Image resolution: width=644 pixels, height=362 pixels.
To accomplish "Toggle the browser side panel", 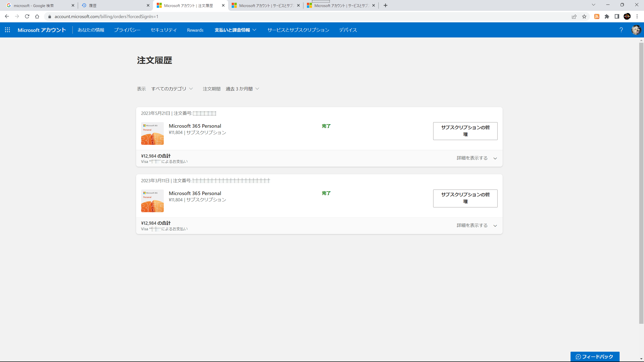I will point(617,17).
